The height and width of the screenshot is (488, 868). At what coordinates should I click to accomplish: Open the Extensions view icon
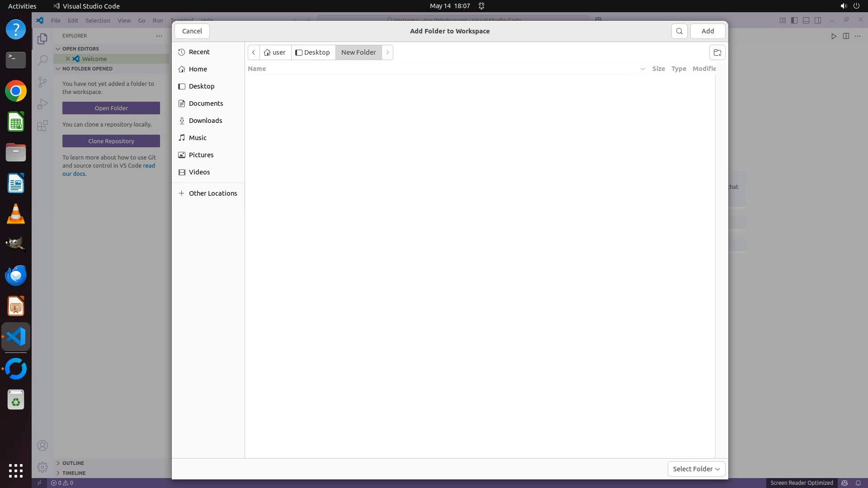(42, 126)
